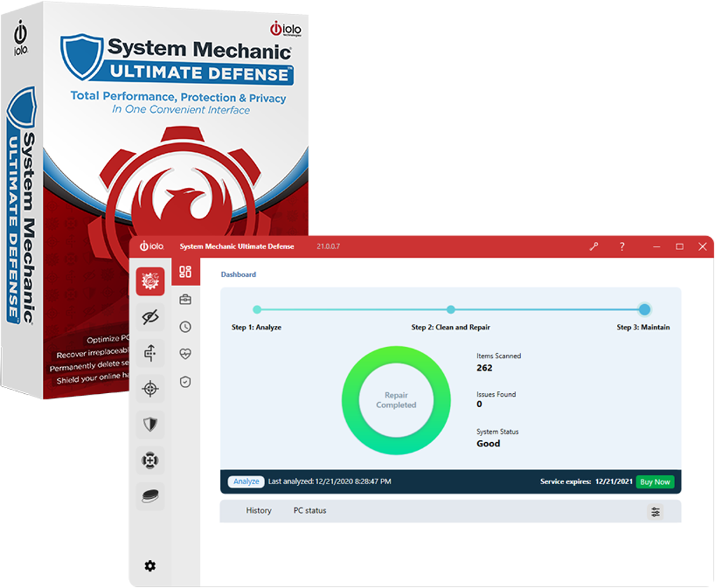
Task: Select Step 2: Clean and Repair marker
Action: 451,310
